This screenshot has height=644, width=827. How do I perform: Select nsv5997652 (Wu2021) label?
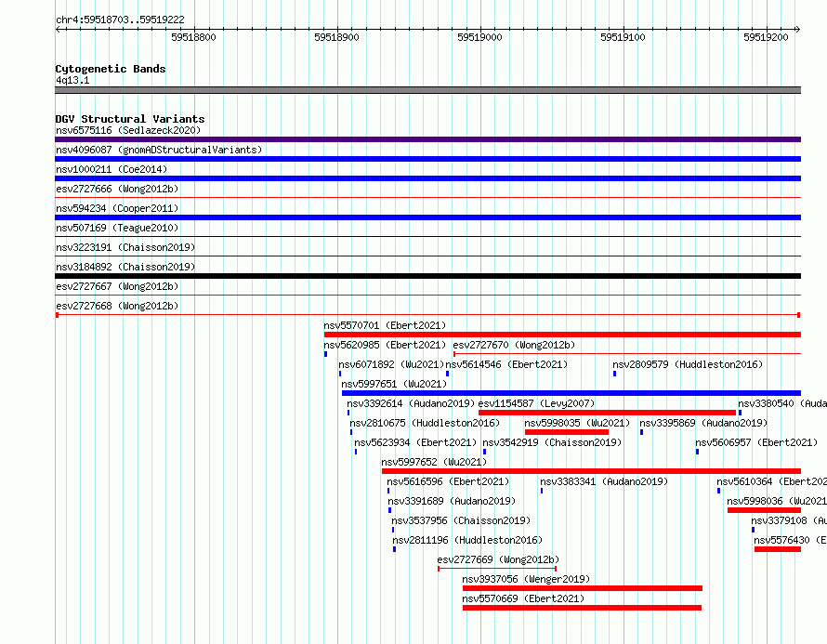(x=434, y=462)
